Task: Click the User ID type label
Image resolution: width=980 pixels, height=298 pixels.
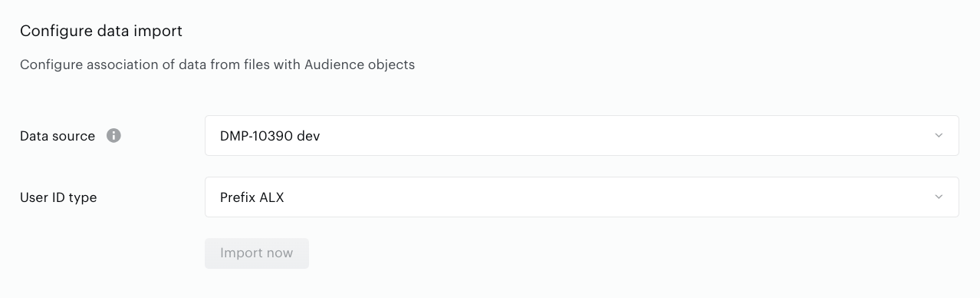Action: 58,197
